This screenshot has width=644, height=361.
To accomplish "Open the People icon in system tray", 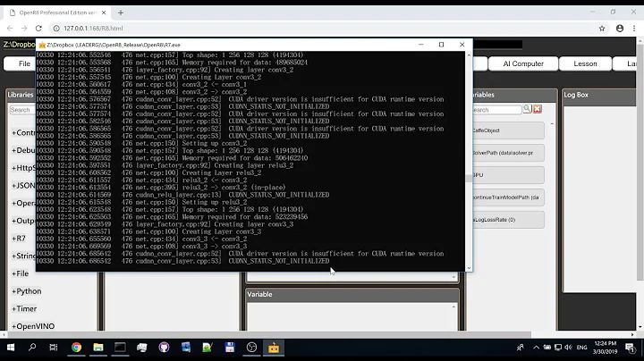I will 521,348.
